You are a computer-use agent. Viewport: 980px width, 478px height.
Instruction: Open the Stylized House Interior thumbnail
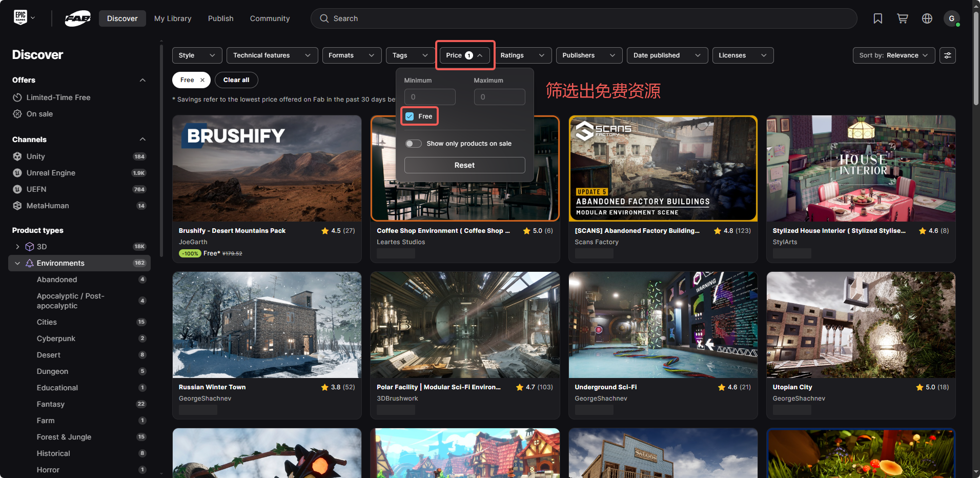pyautogui.click(x=861, y=168)
